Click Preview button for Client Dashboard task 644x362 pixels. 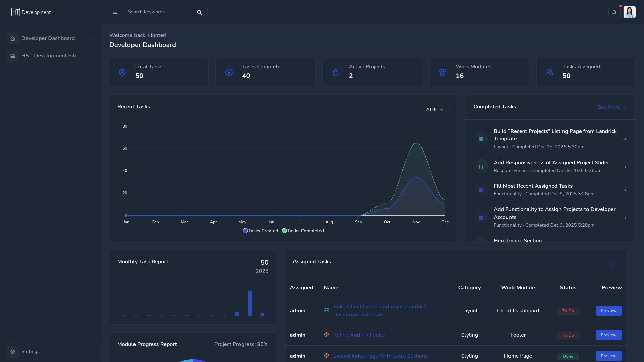click(608, 311)
